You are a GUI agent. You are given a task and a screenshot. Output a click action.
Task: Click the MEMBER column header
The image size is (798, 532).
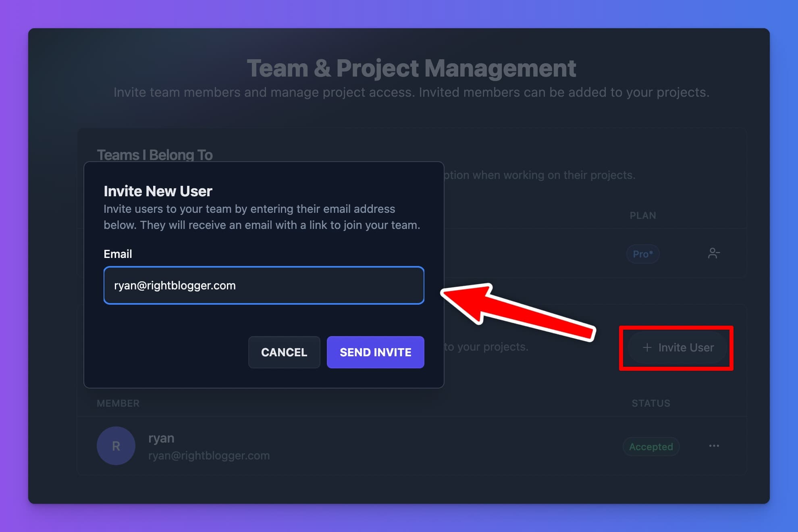pyautogui.click(x=118, y=403)
